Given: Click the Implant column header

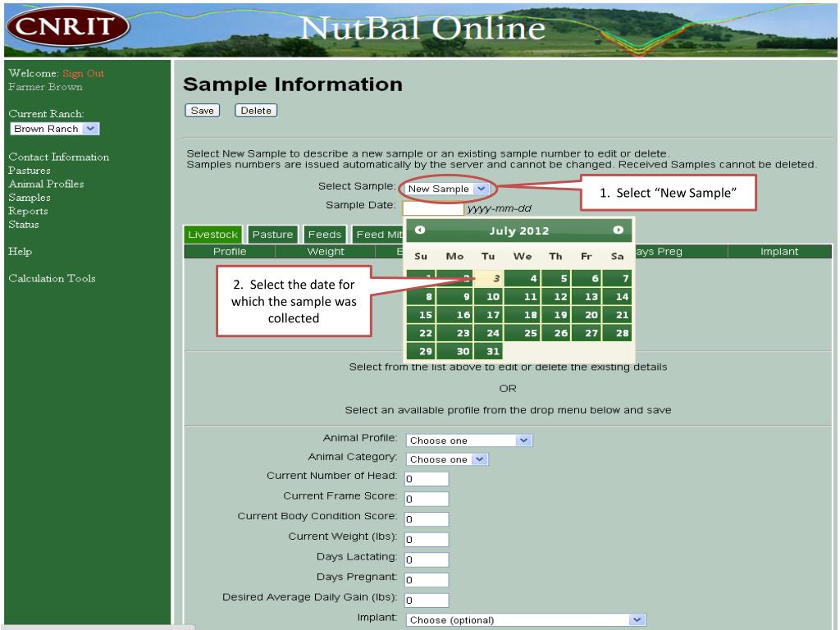Looking at the screenshot, I should pos(779,251).
